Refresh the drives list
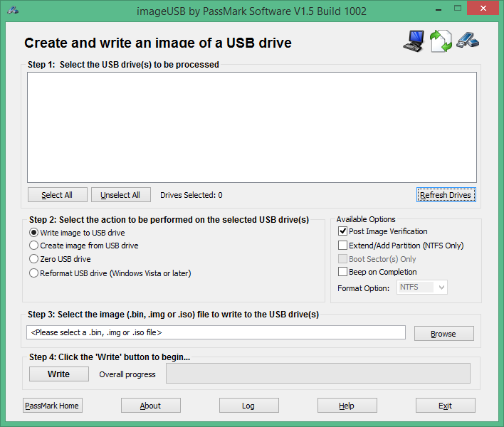This screenshot has height=427, width=504. tap(446, 195)
